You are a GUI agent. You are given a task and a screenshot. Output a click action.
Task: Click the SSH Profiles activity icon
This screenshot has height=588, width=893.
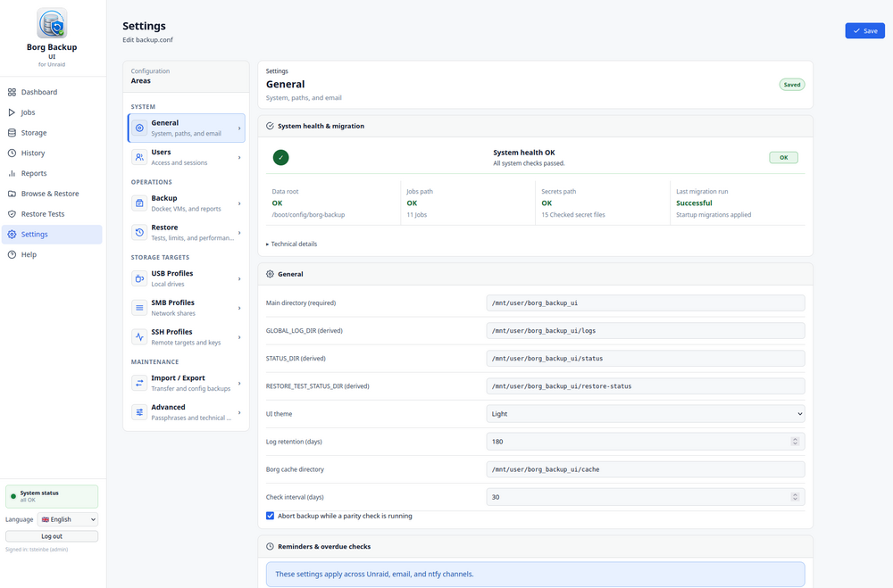point(139,337)
